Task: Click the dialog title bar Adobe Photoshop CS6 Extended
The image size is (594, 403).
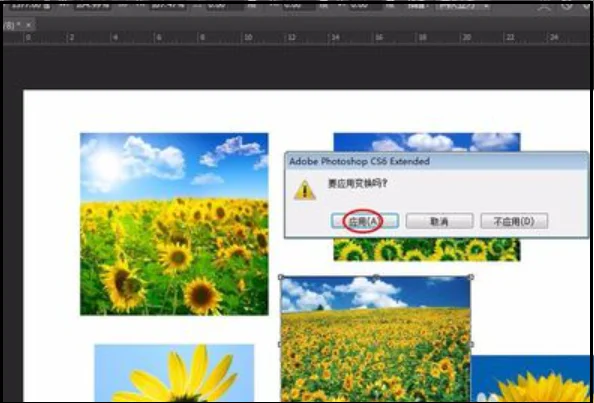Action: (437, 161)
